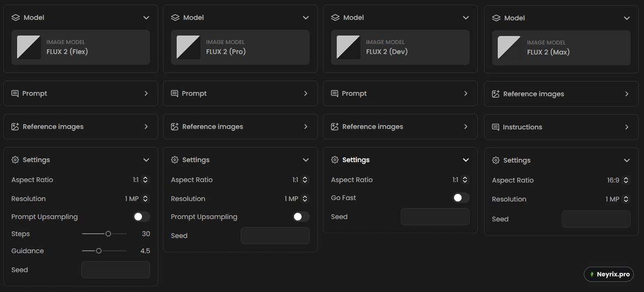Expand the Prompt section in the Pro panel
The height and width of the screenshot is (292, 644).
tap(305, 93)
